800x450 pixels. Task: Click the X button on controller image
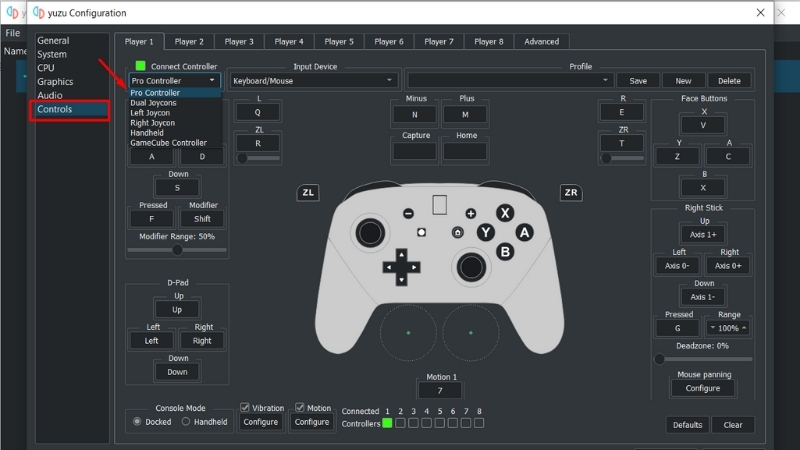pos(505,213)
